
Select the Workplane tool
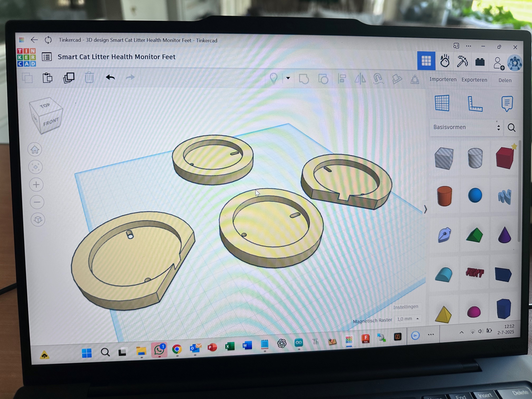pos(442,103)
